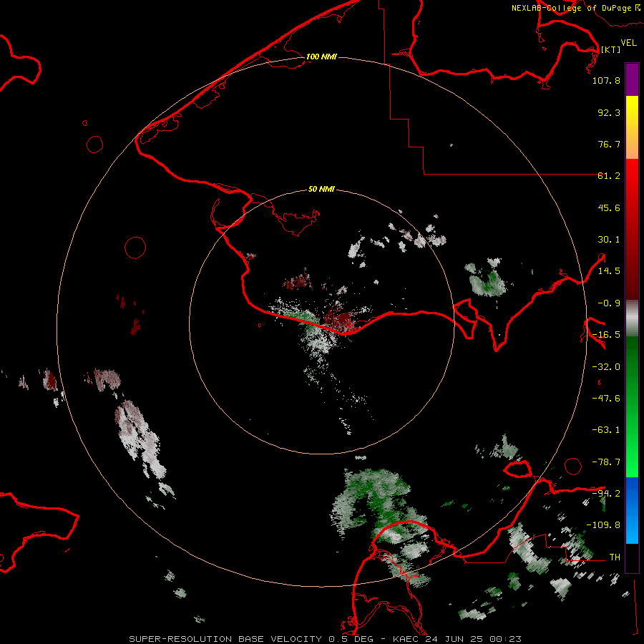The image size is (644, 644).
Task: Click the blue segment of the color bar
Action: coord(632,510)
